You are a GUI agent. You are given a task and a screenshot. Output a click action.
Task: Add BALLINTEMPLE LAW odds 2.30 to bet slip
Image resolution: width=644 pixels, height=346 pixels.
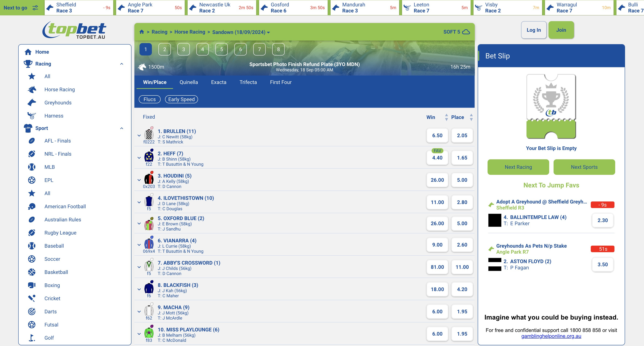pyautogui.click(x=602, y=220)
